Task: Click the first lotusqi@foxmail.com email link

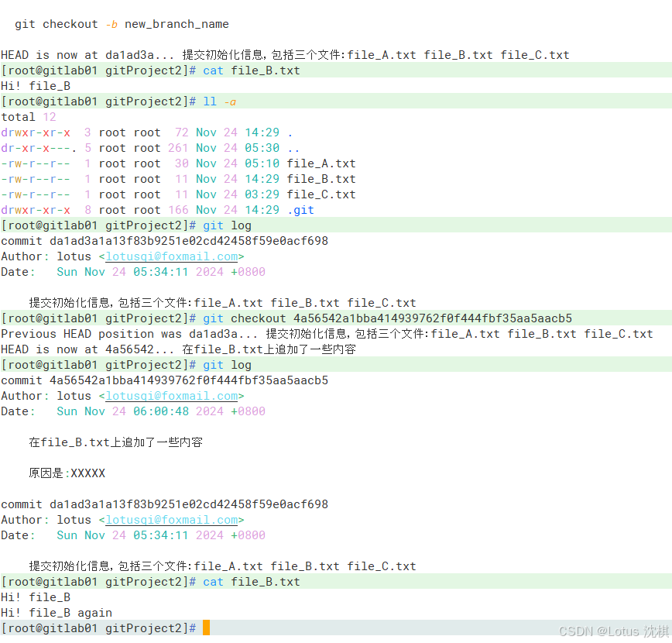Action: pos(171,256)
